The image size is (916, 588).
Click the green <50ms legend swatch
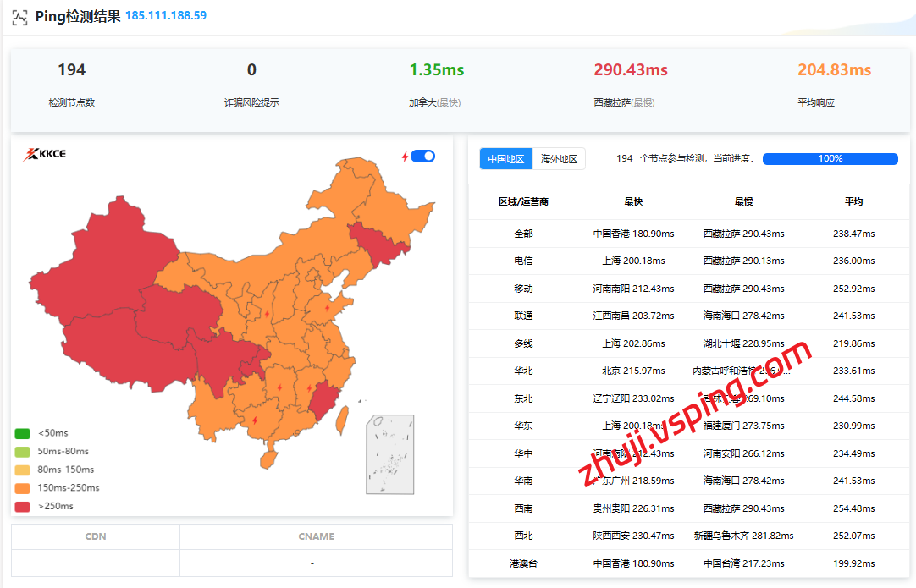(22, 433)
